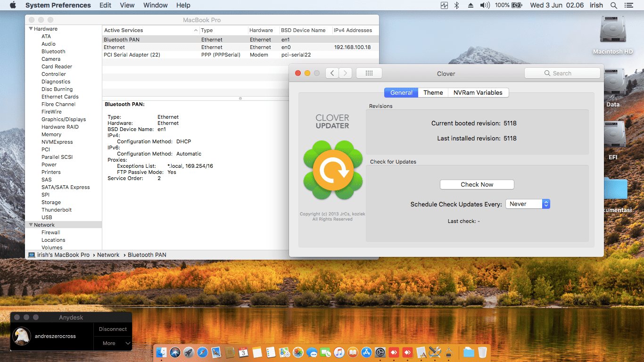Open the Schedule Check Updates dropdown
The width and height of the screenshot is (644, 362).
[x=528, y=204]
